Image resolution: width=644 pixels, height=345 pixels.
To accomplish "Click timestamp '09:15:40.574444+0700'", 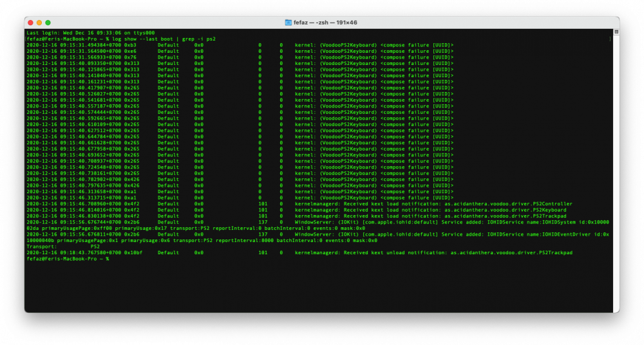I will [x=91, y=112].
